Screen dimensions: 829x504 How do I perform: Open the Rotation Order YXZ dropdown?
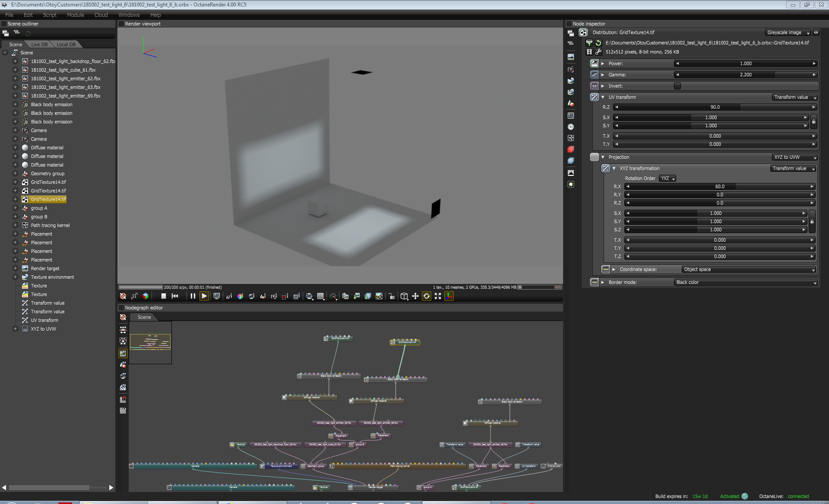click(x=668, y=178)
